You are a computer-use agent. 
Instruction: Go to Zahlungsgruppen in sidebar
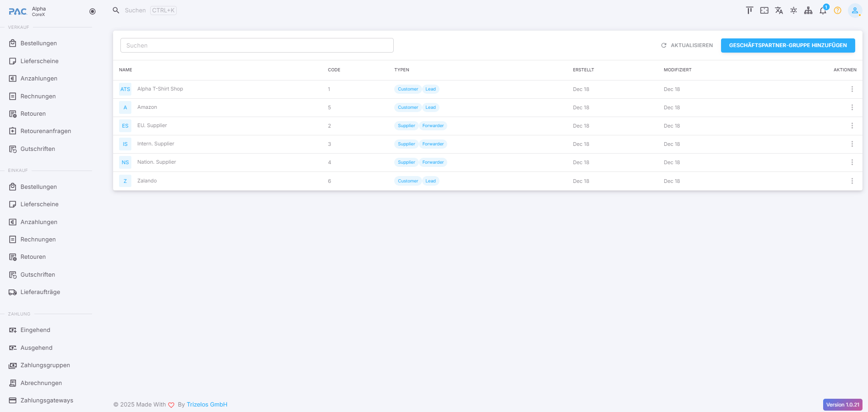click(45, 365)
